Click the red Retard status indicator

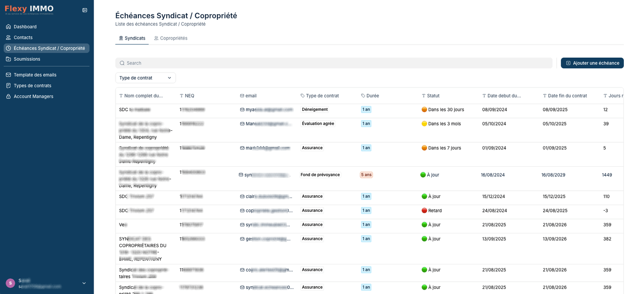pos(424,211)
